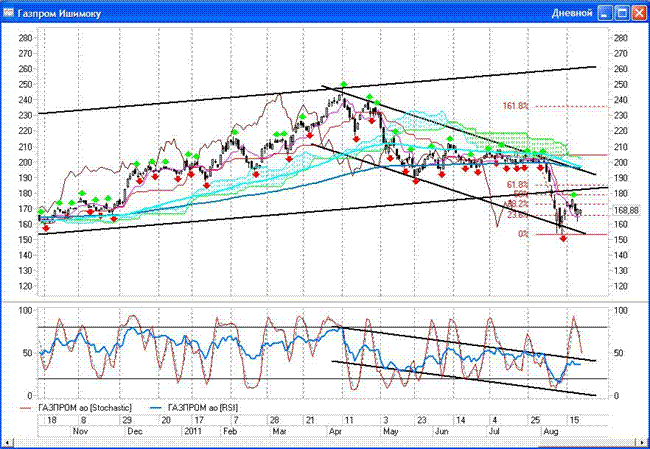Click the blue RSI legend line sample
This screenshot has height=449, width=650.
pos(155,408)
